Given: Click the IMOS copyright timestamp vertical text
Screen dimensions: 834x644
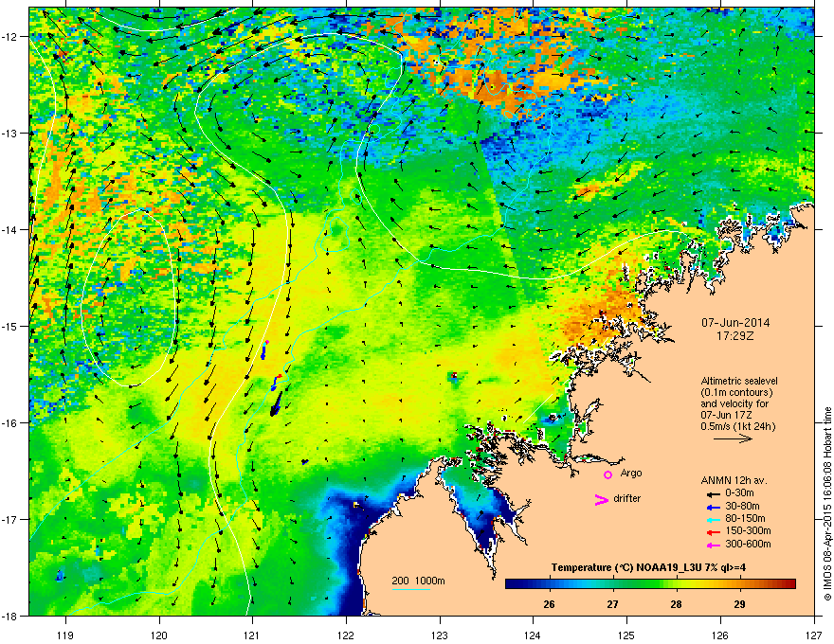Looking at the screenshot, I should (x=827, y=504).
